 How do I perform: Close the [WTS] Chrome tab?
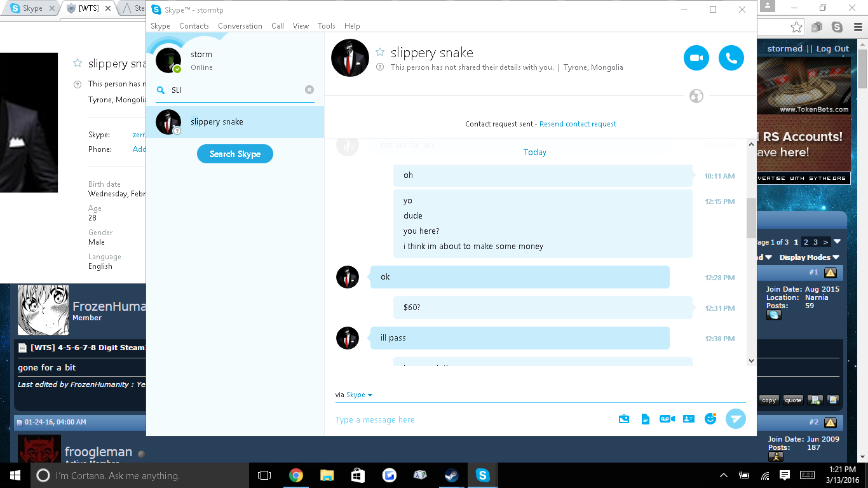click(x=108, y=8)
